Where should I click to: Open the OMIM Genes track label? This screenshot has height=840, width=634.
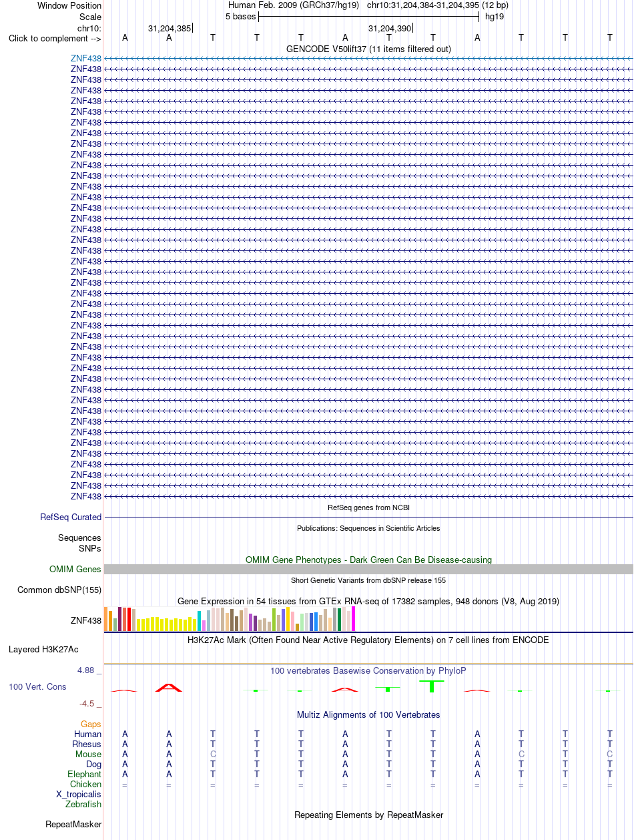[x=75, y=570]
